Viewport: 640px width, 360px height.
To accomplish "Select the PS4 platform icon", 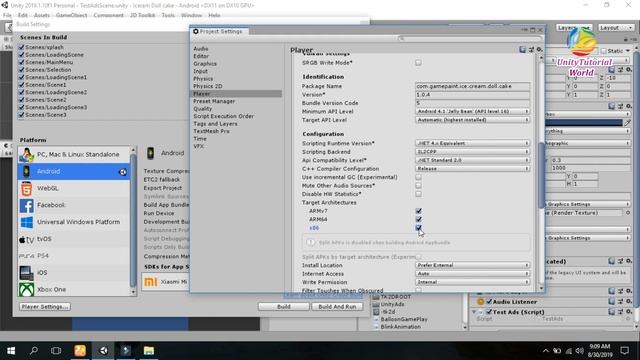I will [27, 256].
